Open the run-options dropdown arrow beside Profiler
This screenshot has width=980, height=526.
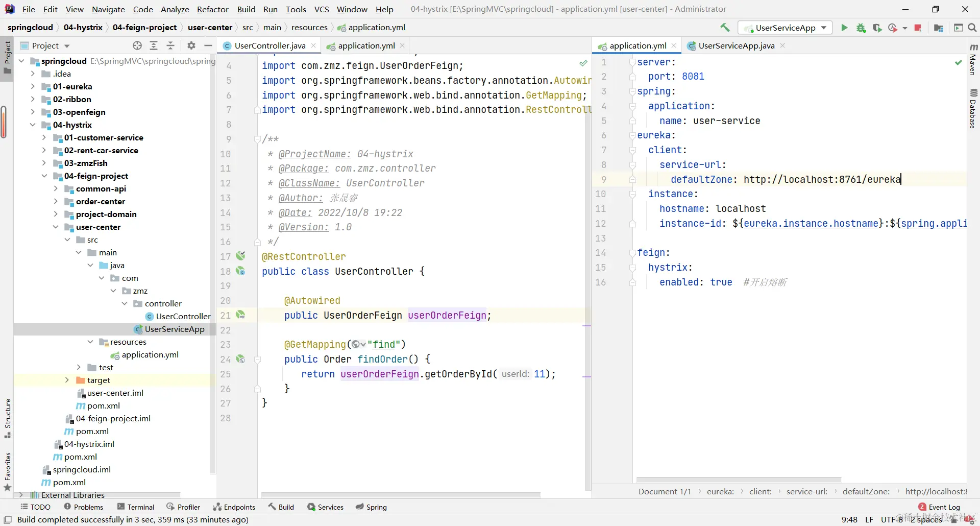coord(905,28)
